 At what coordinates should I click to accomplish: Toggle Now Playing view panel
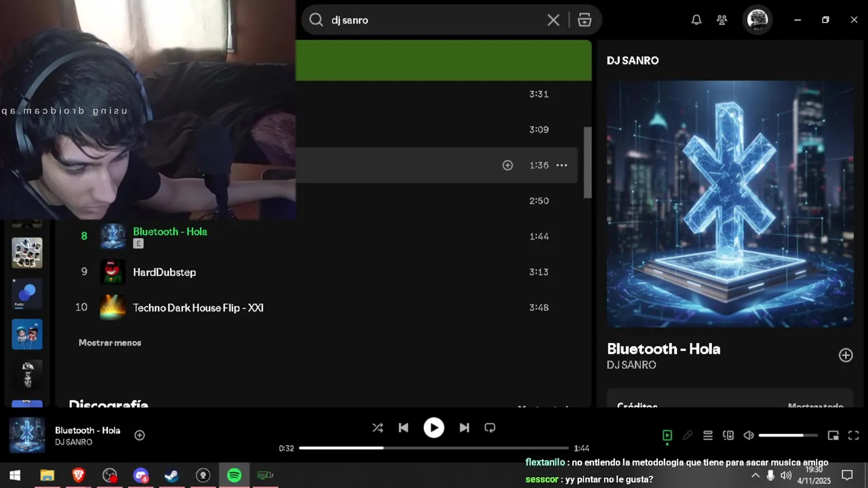(x=667, y=435)
